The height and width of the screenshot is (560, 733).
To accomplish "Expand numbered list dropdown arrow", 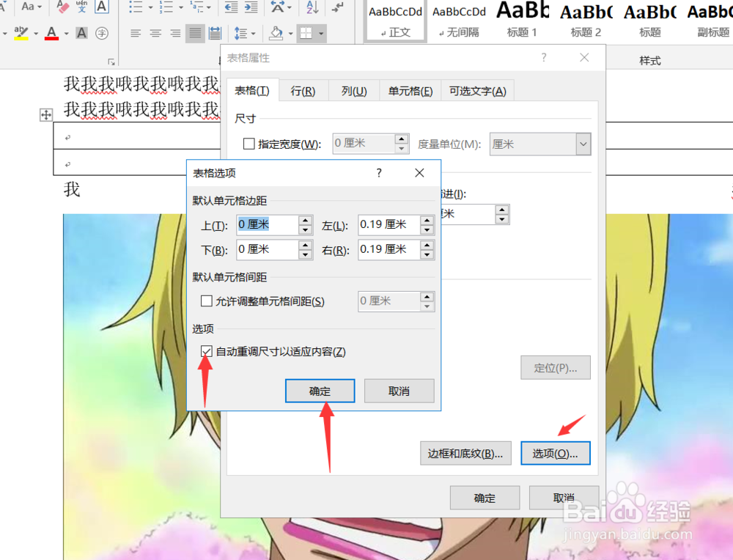I will click(x=181, y=7).
